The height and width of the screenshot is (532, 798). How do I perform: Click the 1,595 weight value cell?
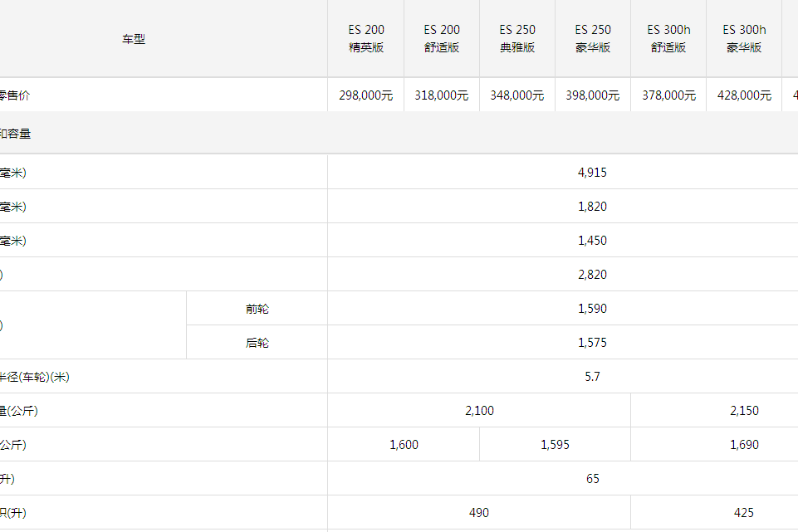pos(555,445)
